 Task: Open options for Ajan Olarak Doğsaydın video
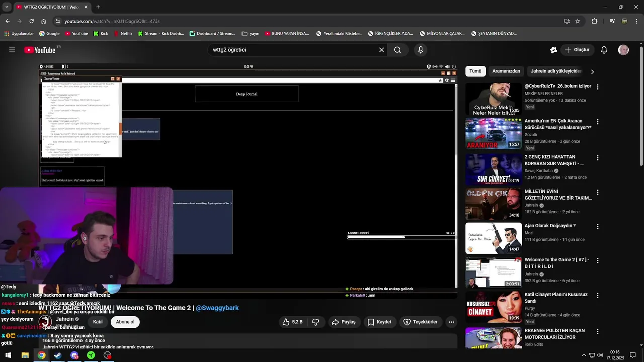click(x=598, y=226)
